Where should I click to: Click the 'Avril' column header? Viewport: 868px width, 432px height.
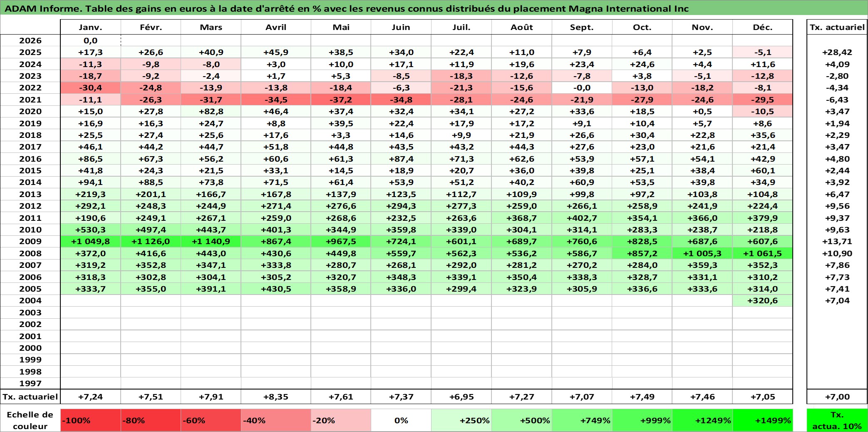pyautogui.click(x=276, y=27)
